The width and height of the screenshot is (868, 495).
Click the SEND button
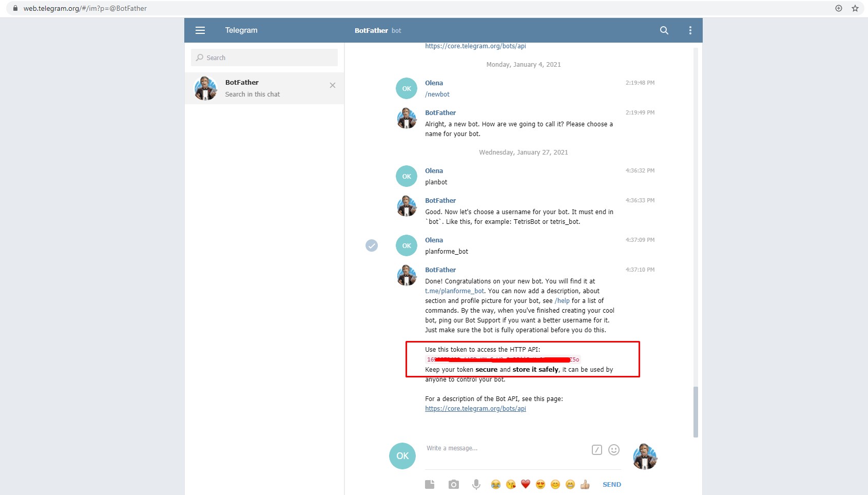tap(611, 484)
